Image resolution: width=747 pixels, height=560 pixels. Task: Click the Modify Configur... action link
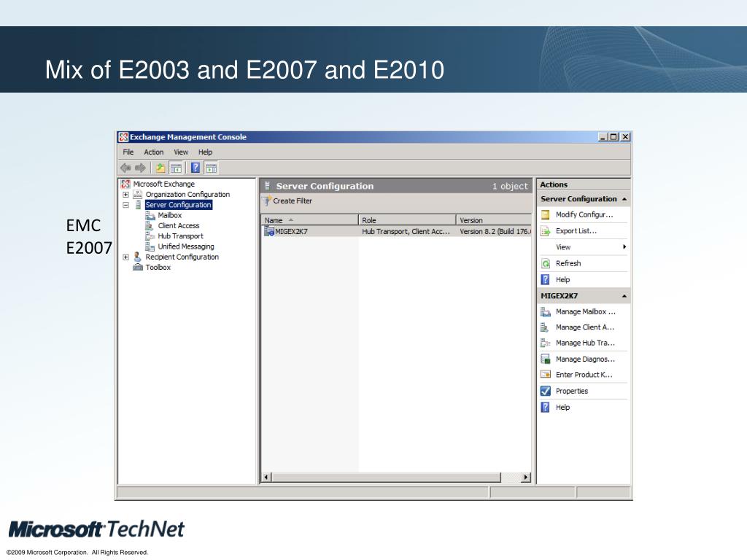(x=584, y=215)
